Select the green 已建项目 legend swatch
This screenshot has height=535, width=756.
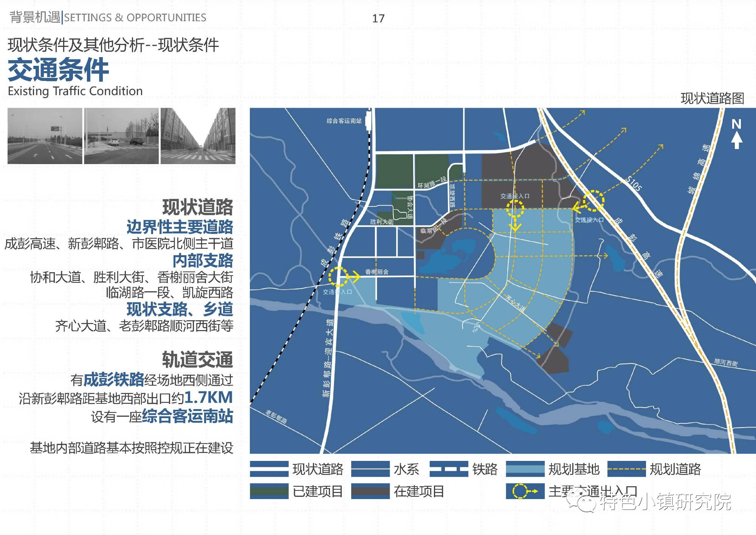coord(269,491)
